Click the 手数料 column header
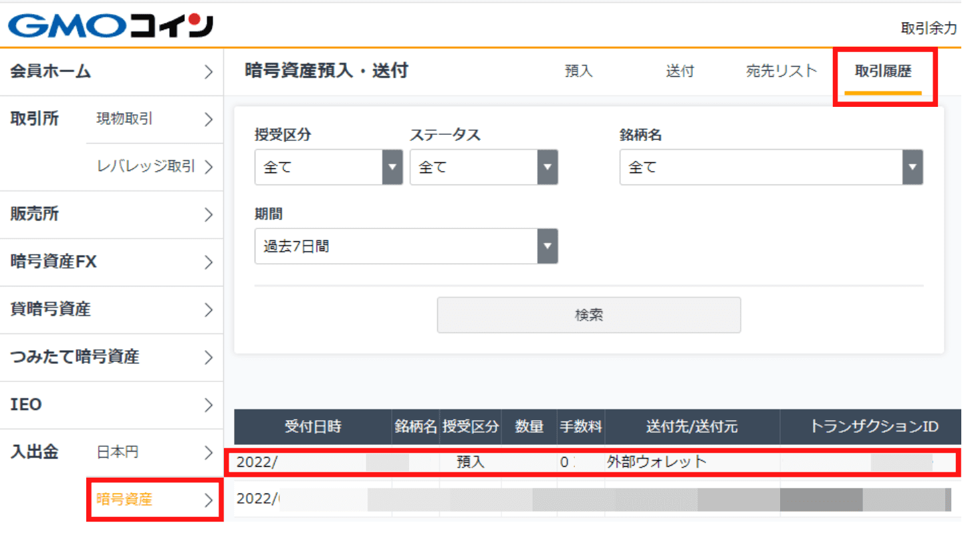The width and height of the screenshot is (980, 535). pyautogui.click(x=580, y=427)
